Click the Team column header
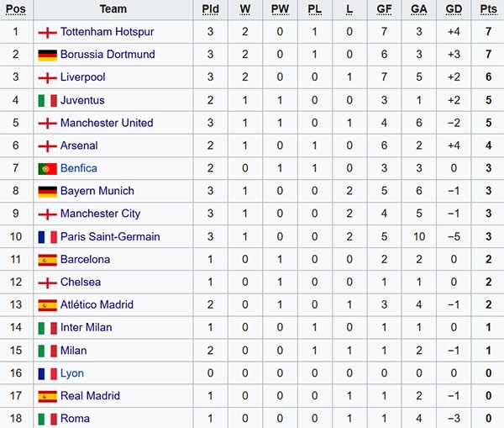Screen dimensions: 504x428 pos(113,9)
